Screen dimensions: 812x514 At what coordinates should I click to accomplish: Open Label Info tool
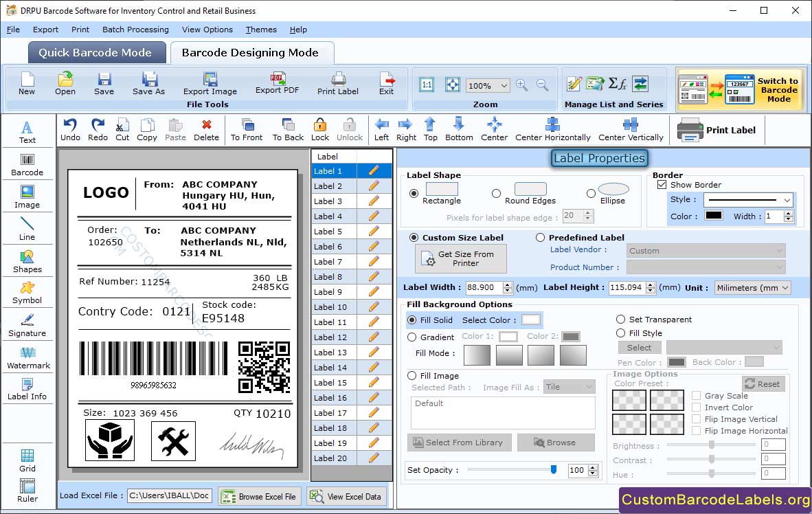(x=27, y=389)
